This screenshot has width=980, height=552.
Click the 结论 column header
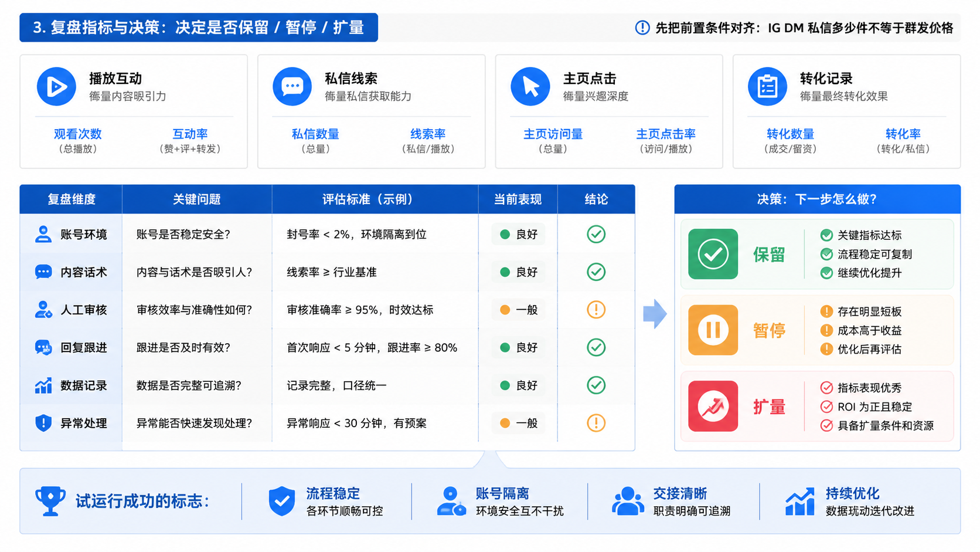(596, 199)
